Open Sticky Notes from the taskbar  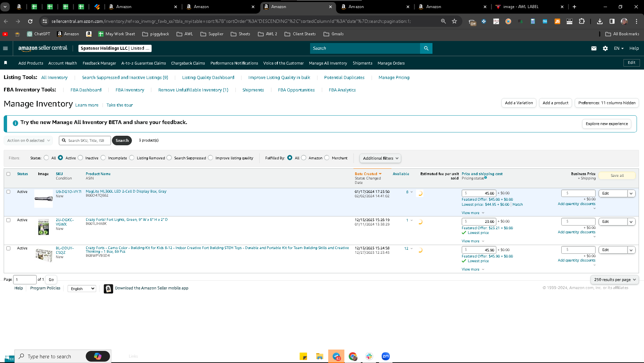pos(303,356)
